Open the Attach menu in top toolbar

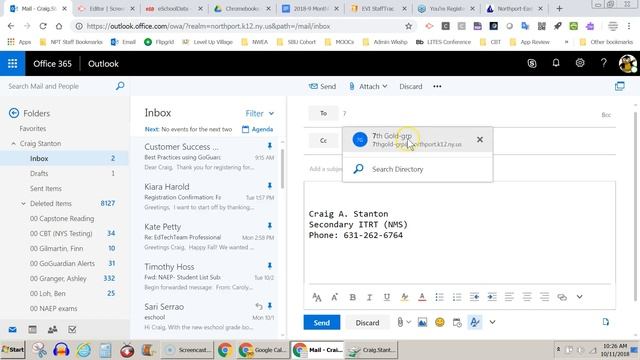(x=368, y=87)
